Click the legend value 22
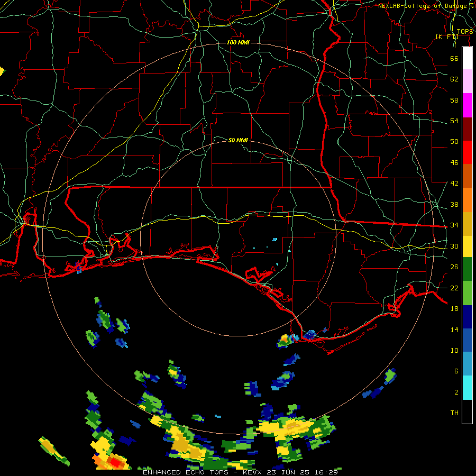Viewport: 476px width, 476px height. click(454, 288)
